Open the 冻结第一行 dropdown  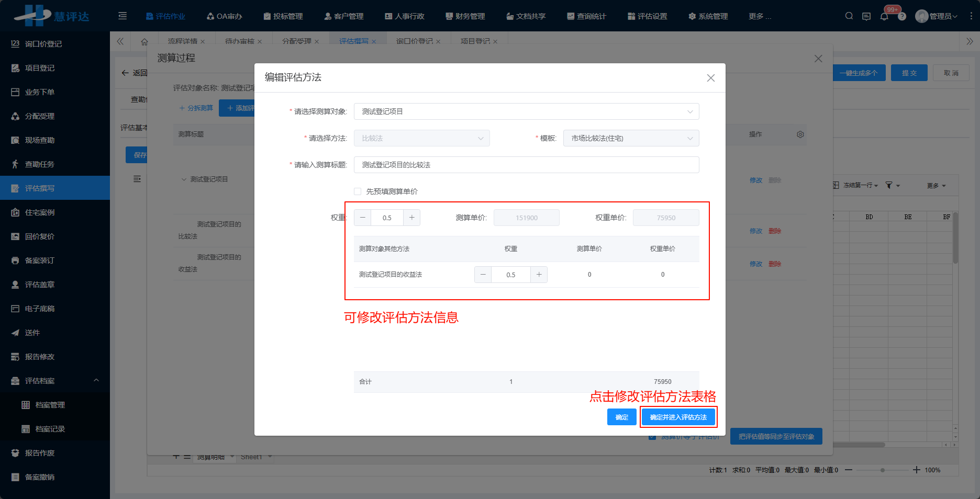(x=857, y=185)
